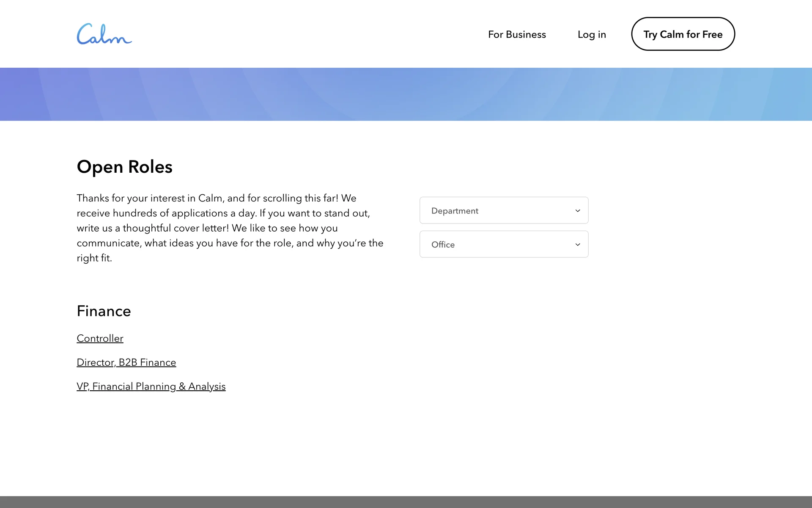Open the Director, B2B Finance role
The width and height of the screenshot is (812, 508).
click(x=126, y=362)
